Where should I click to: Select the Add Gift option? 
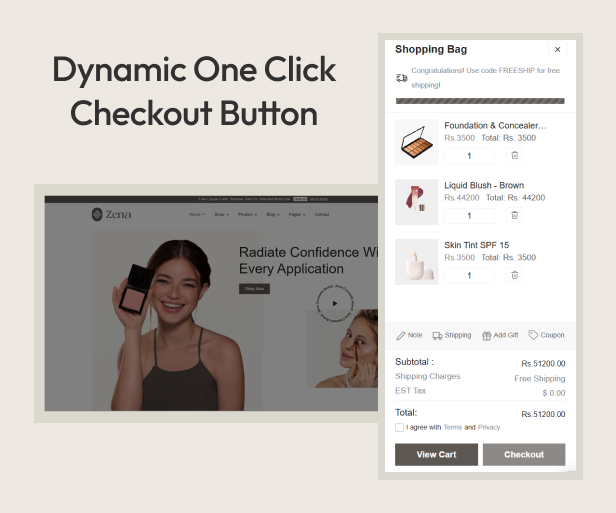(x=500, y=336)
